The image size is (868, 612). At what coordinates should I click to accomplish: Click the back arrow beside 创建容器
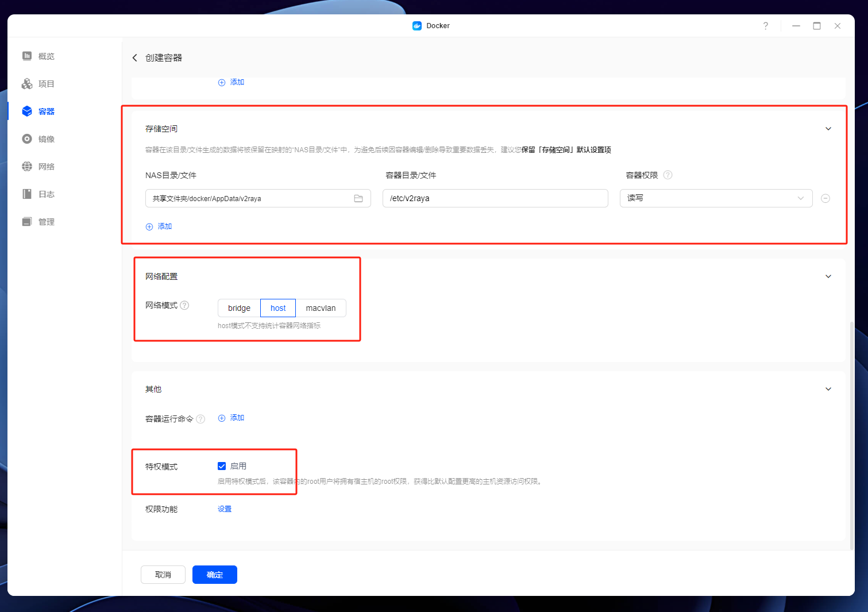pyautogui.click(x=135, y=58)
